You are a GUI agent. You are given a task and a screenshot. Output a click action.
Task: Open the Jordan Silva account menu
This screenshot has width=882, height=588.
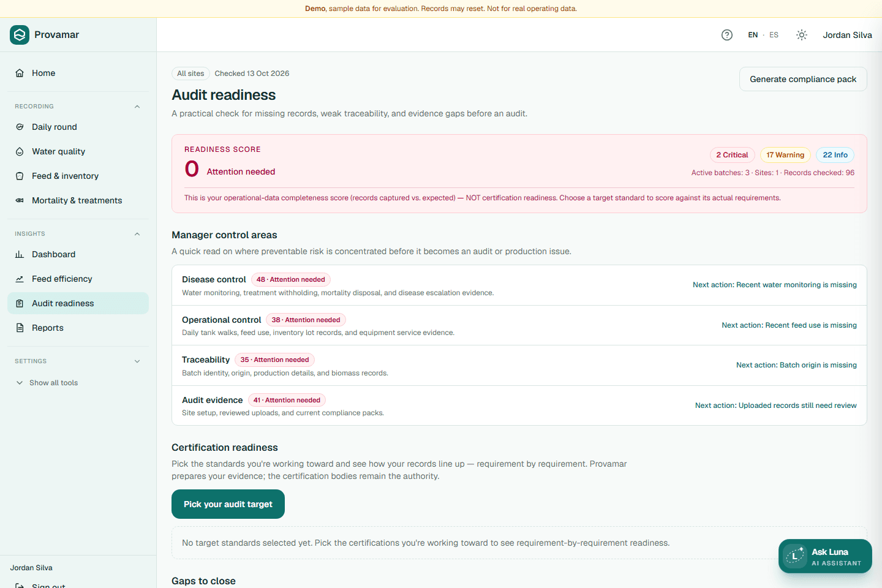pyautogui.click(x=847, y=35)
